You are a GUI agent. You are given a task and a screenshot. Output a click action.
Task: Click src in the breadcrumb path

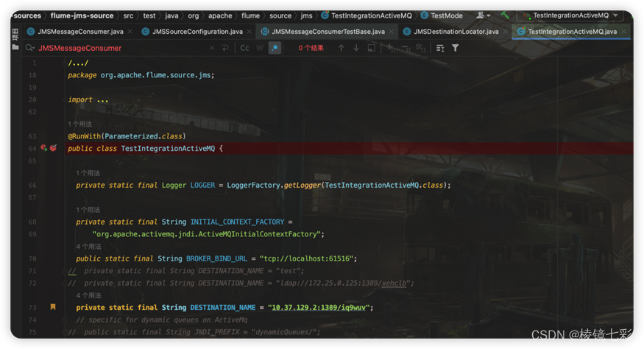tap(128, 15)
